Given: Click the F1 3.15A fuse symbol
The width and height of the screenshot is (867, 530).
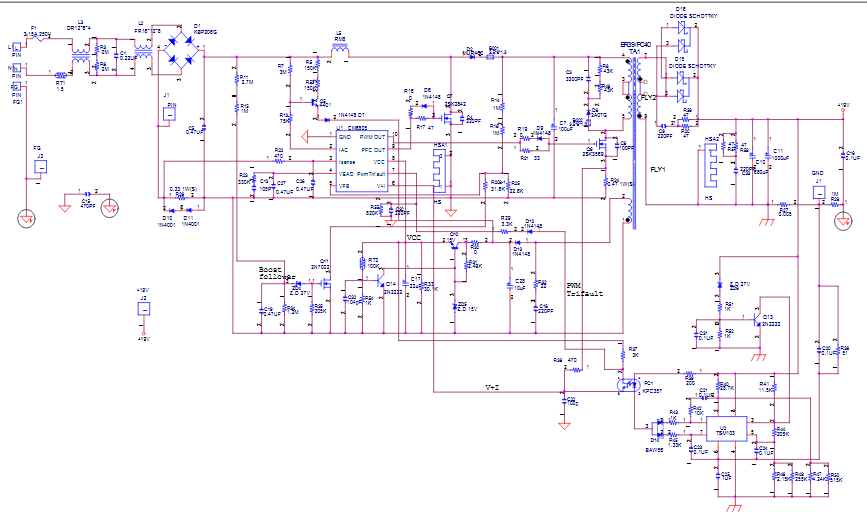Looking at the screenshot, I should [37, 39].
